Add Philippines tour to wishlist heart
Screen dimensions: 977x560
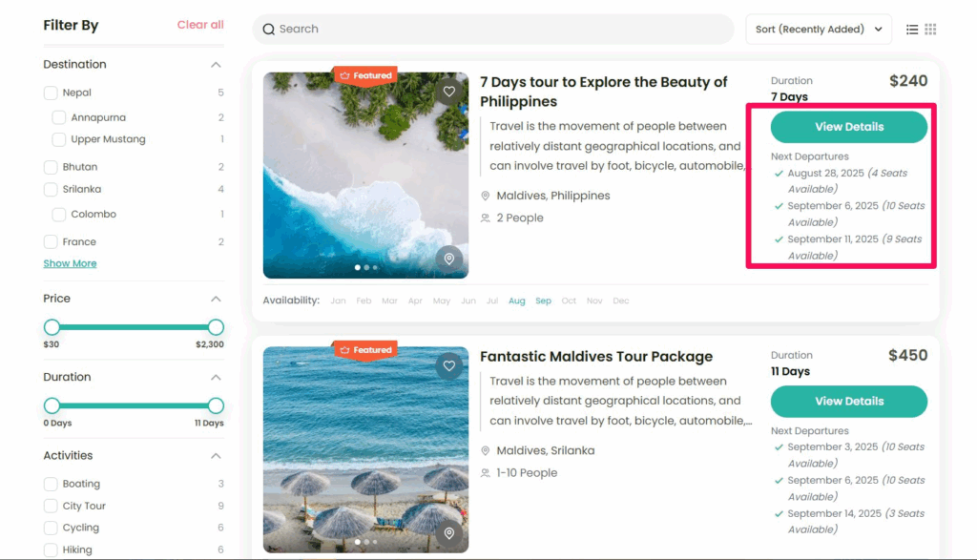[449, 92]
